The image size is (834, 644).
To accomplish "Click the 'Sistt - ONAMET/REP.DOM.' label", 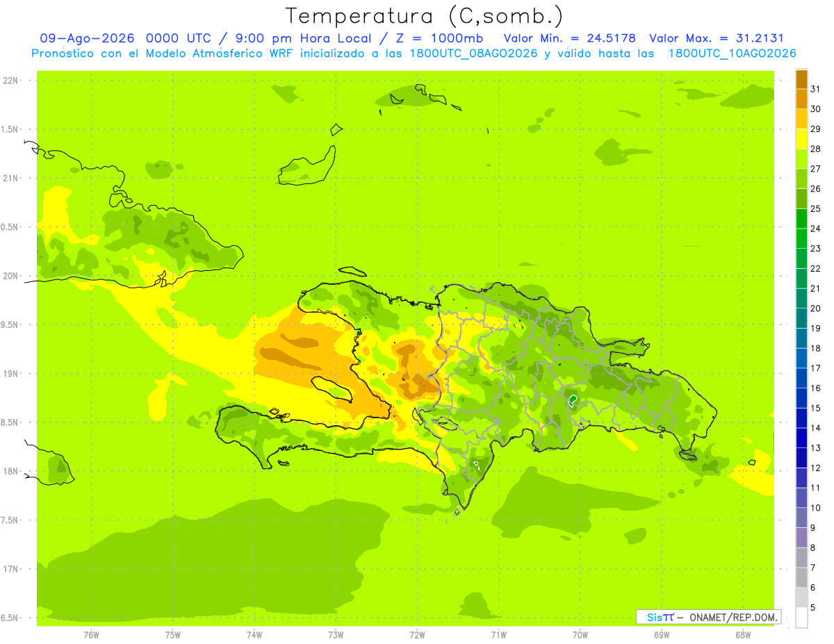I will tap(708, 617).
